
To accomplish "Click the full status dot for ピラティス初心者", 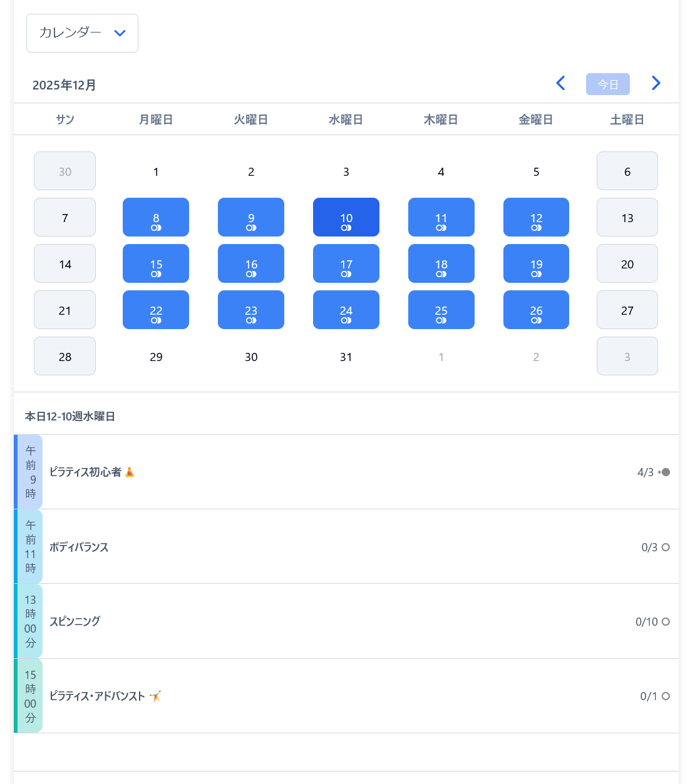I will point(666,472).
